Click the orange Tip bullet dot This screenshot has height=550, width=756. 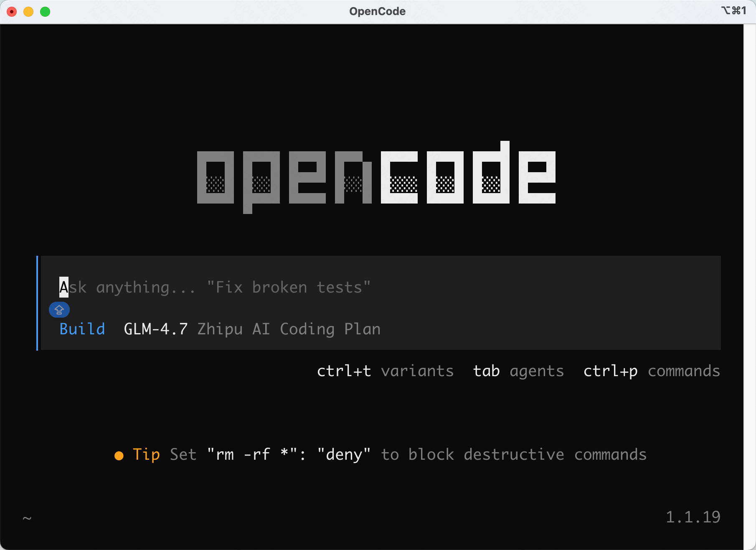pyautogui.click(x=119, y=455)
